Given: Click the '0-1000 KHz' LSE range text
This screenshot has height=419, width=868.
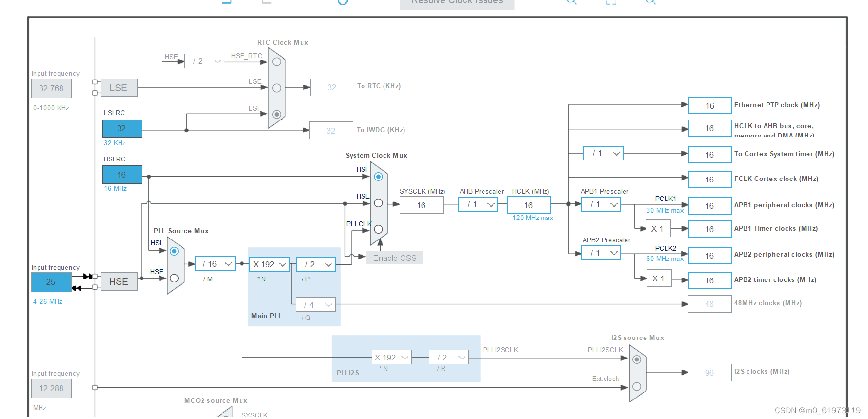Looking at the screenshot, I should (51, 108).
